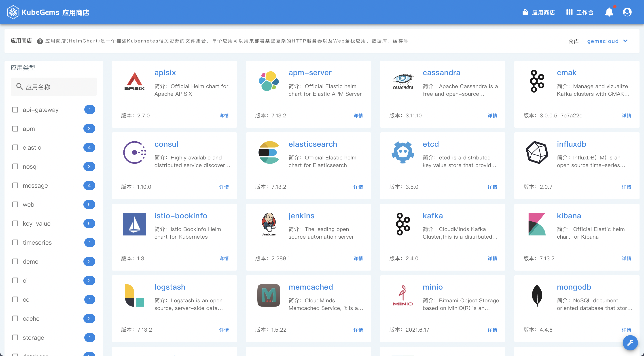Focus the 应用名称 search field
Screen dimensions: 644x356
[53, 87]
